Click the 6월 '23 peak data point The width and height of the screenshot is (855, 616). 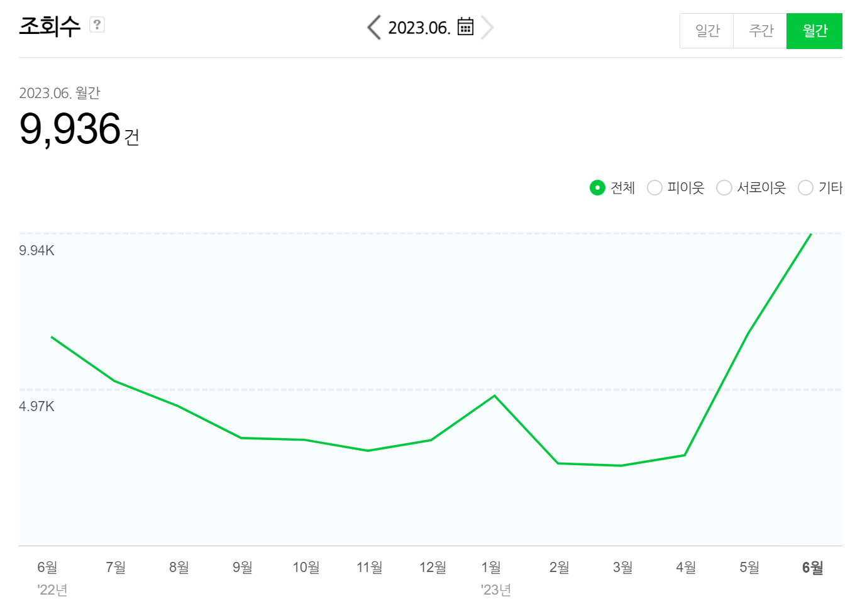[x=811, y=234]
